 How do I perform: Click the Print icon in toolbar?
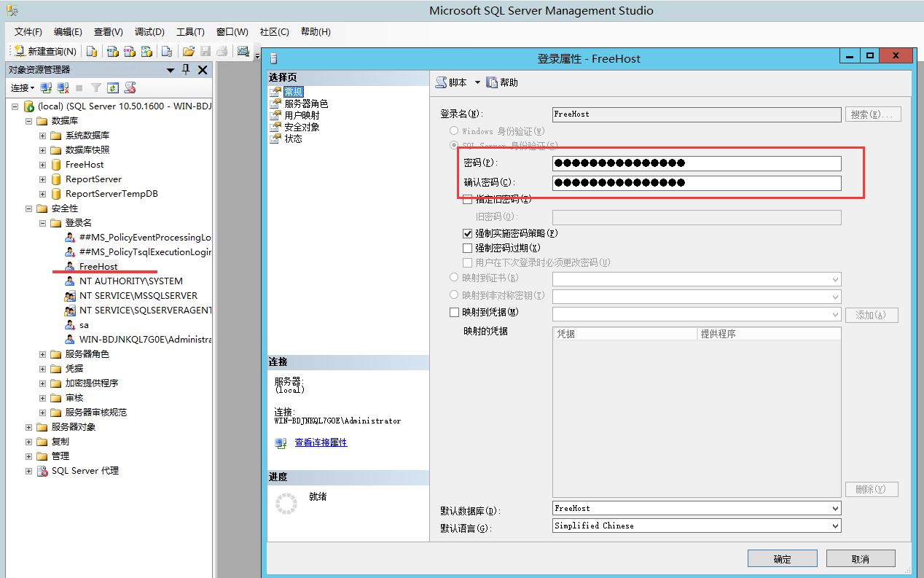click(222, 51)
